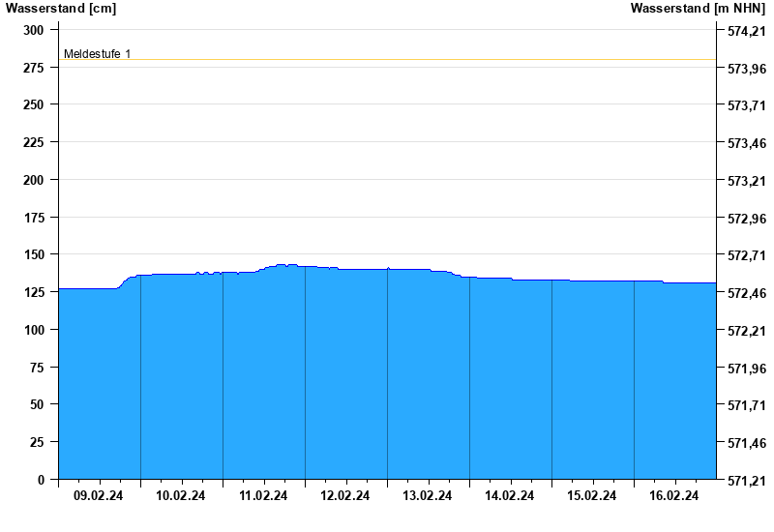Select the 100 tick label on the left axis
The height and width of the screenshot is (532, 774).
click(x=34, y=330)
